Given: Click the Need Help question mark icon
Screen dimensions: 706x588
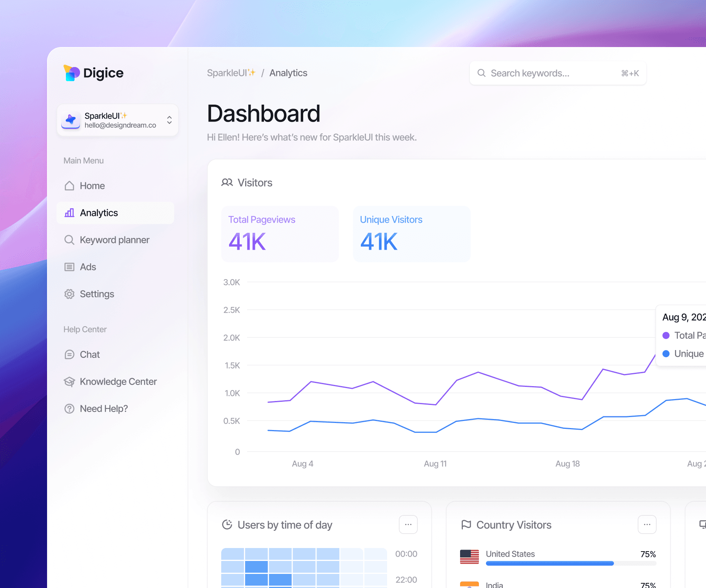Looking at the screenshot, I should [69, 409].
